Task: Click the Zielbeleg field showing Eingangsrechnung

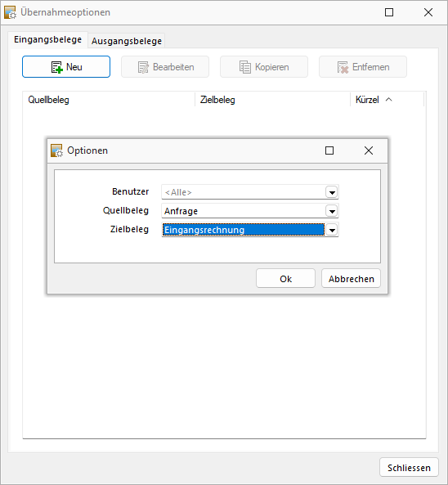Action: 244,230
